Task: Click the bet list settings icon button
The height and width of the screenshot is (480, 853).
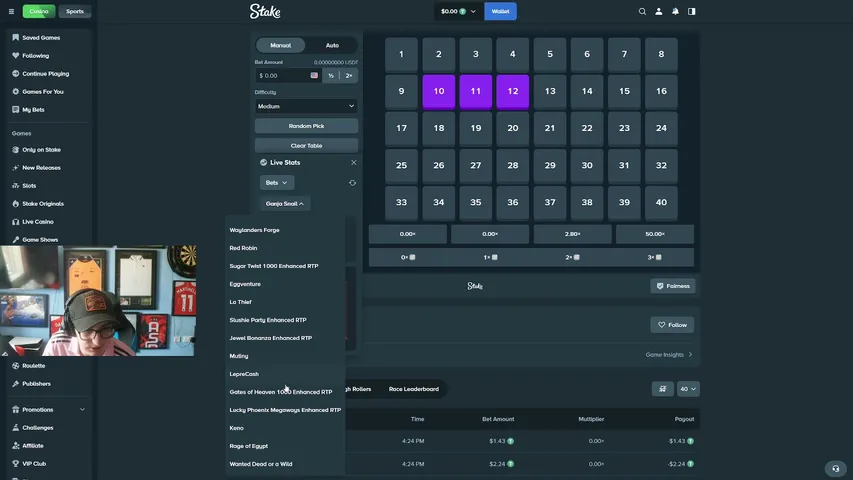Action: pyautogui.click(x=663, y=389)
